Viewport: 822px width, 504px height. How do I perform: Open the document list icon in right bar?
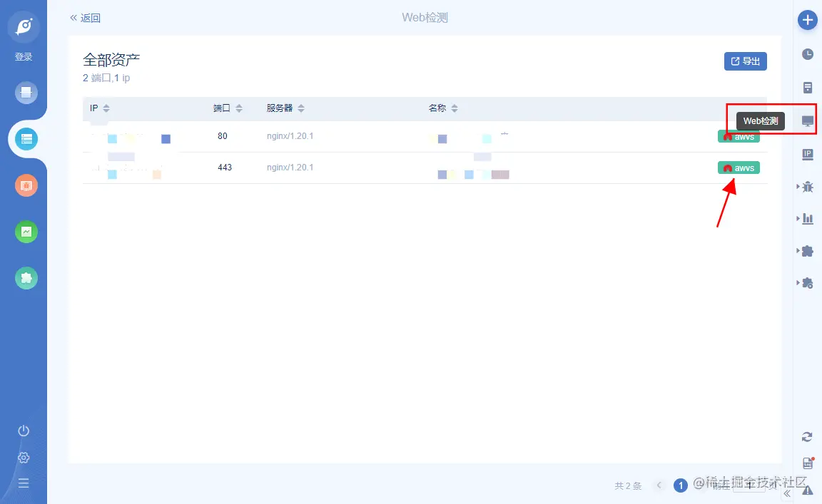coord(808,88)
